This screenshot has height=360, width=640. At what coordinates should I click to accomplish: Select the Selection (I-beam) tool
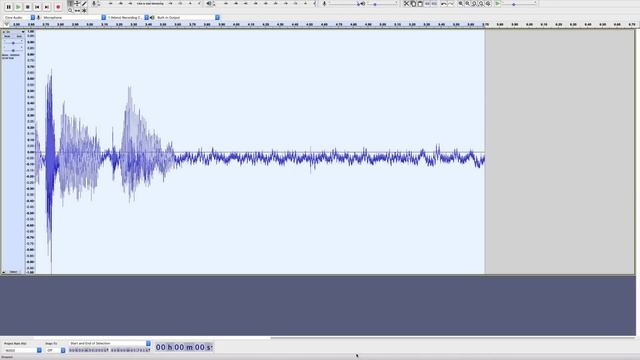(x=70, y=3)
